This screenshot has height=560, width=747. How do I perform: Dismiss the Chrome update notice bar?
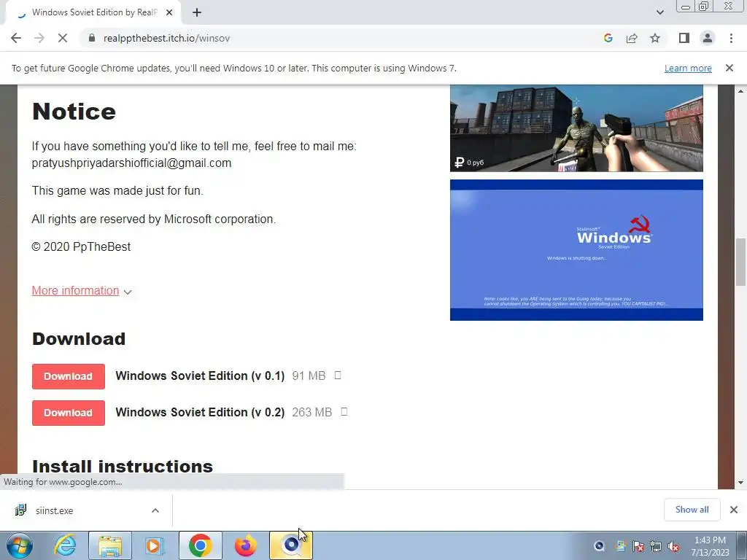(x=729, y=68)
